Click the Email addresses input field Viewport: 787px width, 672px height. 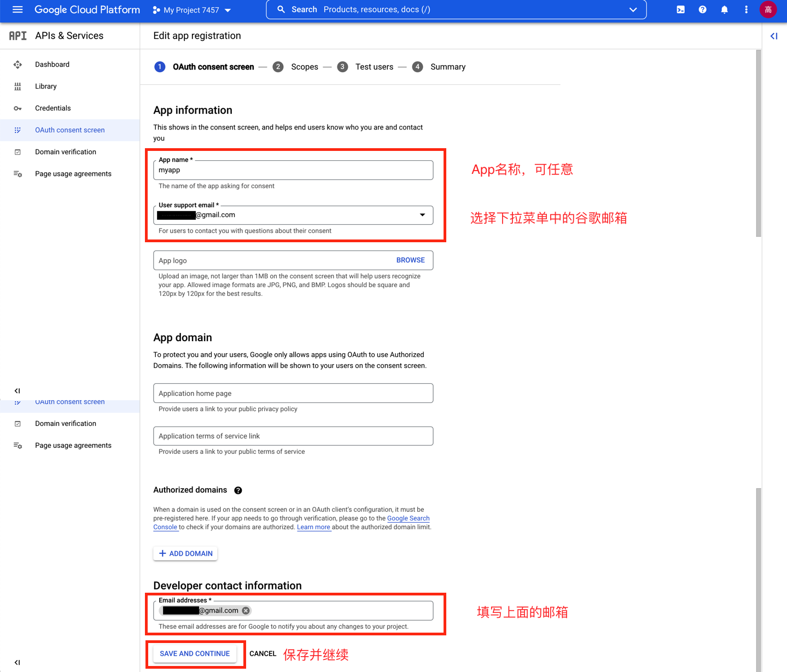[x=293, y=611]
